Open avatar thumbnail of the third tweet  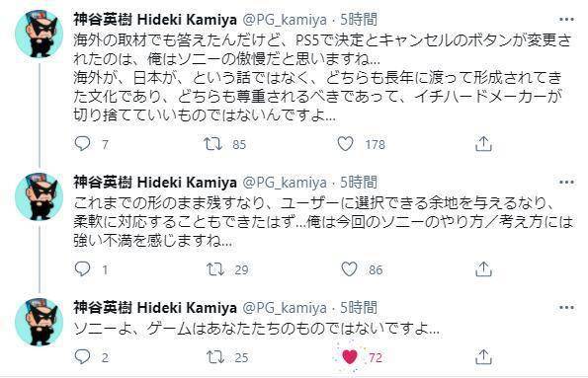(x=39, y=322)
